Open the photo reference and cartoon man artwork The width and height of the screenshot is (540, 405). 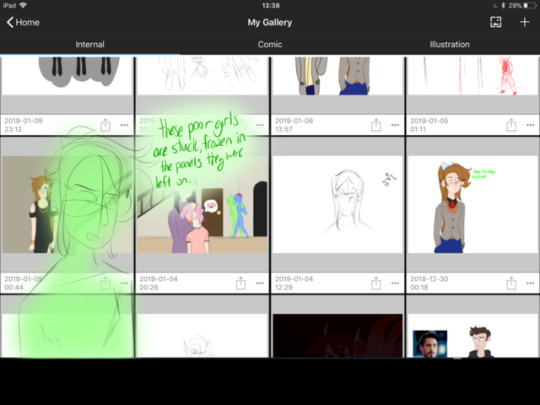tap(472, 336)
